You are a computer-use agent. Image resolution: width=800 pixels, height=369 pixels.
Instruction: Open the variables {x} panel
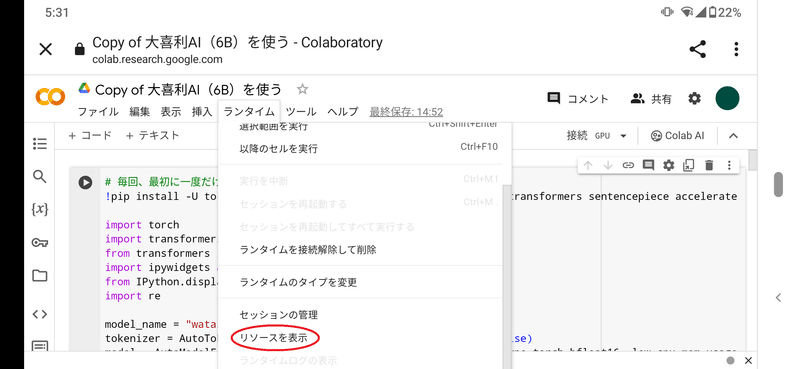tap(40, 209)
